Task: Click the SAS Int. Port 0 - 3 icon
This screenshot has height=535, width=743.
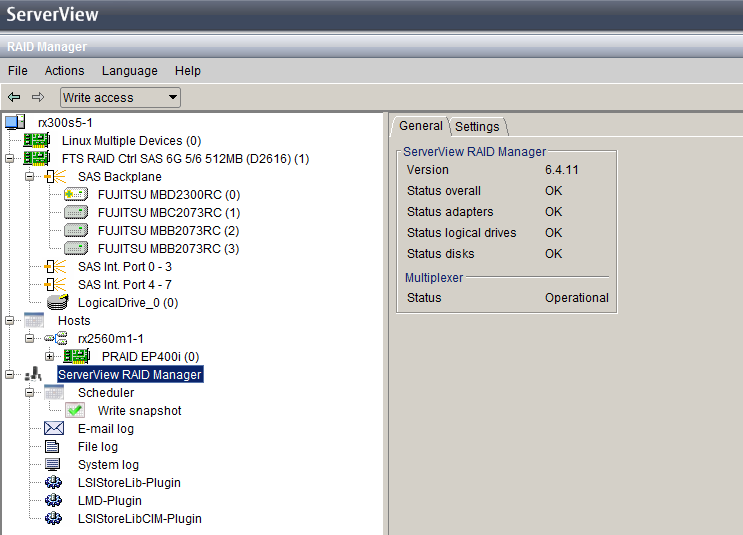Action: point(55,266)
